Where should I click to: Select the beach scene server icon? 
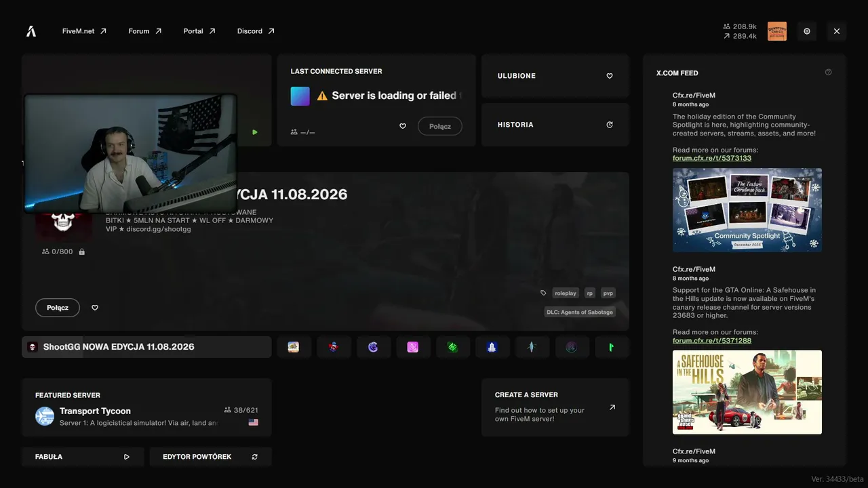(x=294, y=347)
